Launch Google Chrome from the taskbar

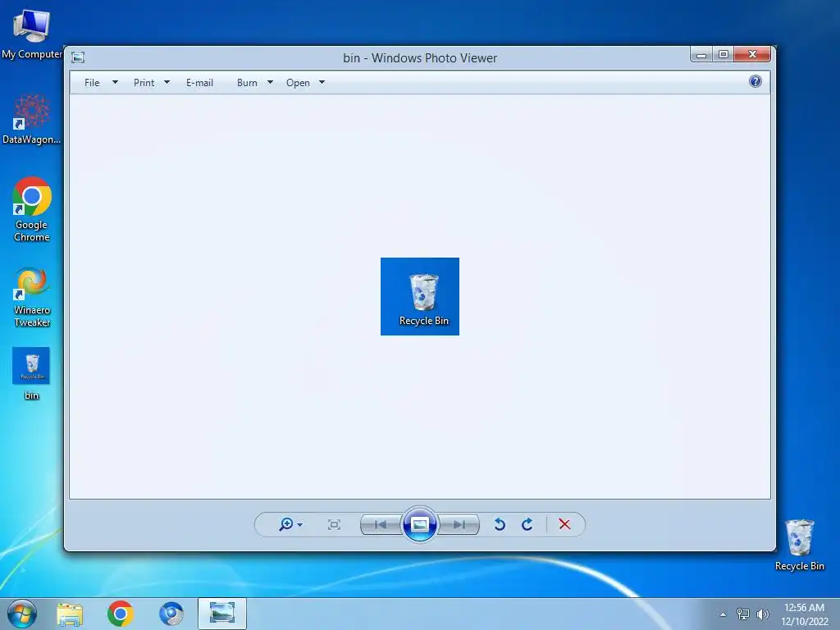(120, 614)
